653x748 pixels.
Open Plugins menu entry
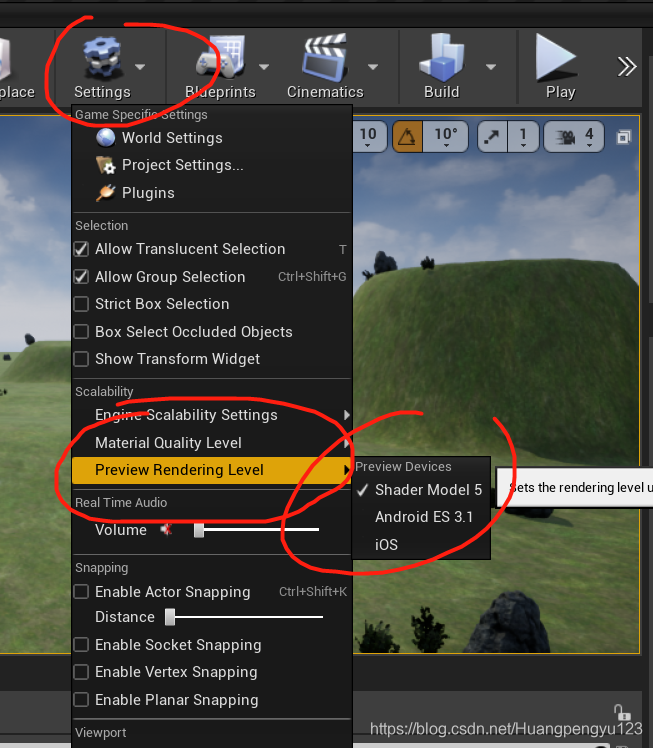coord(212,193)
